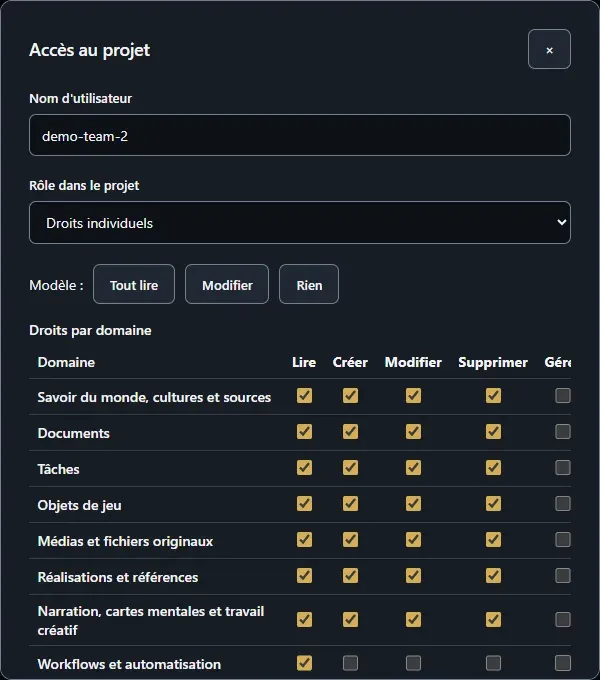Click the Nom d'utilisateur input field
The width and height of the screenshot is (600, 680).
click(300, 135)
